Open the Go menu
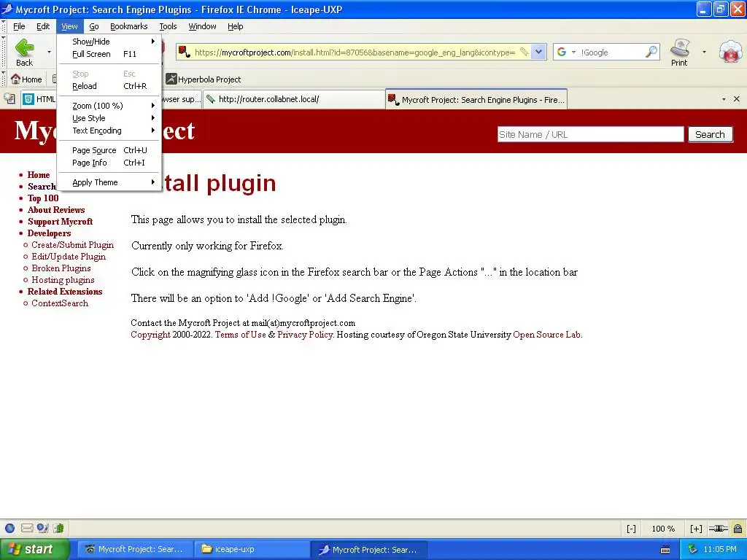The height and width of the screenshot is (560, 747). coord(94,26)
